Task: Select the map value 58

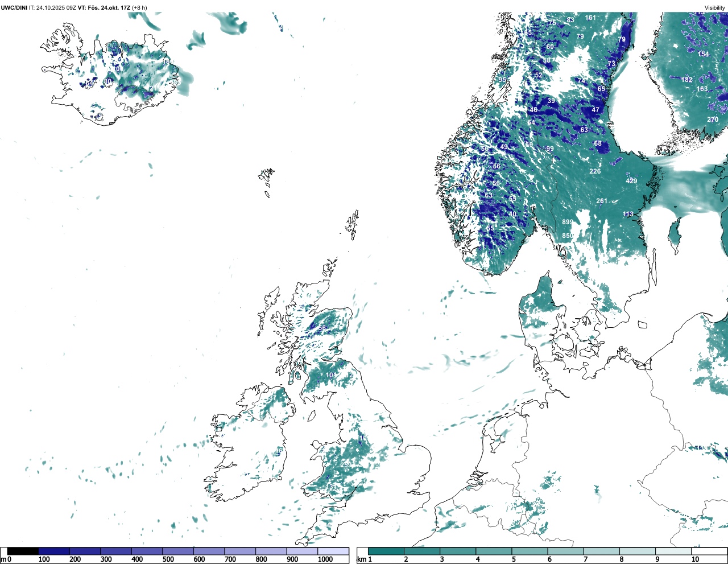Action: pos(547,61)
